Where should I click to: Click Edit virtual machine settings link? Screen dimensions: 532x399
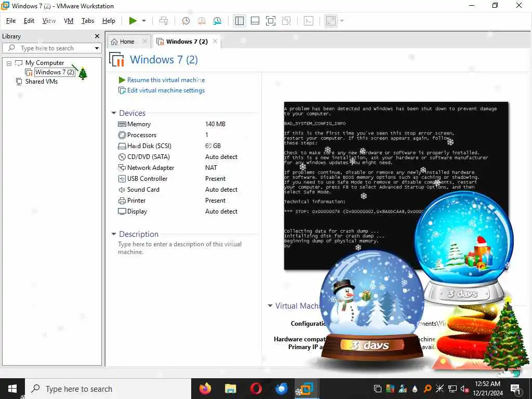point(166,90)
